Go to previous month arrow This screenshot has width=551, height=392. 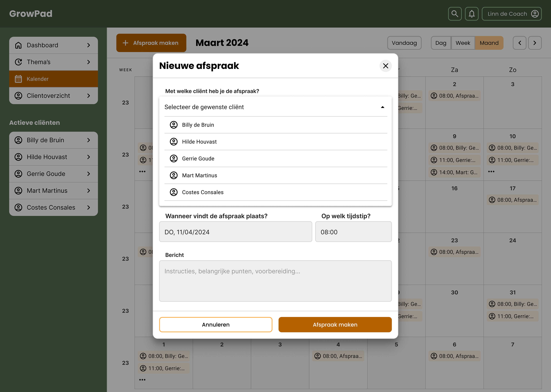point(520,43)
